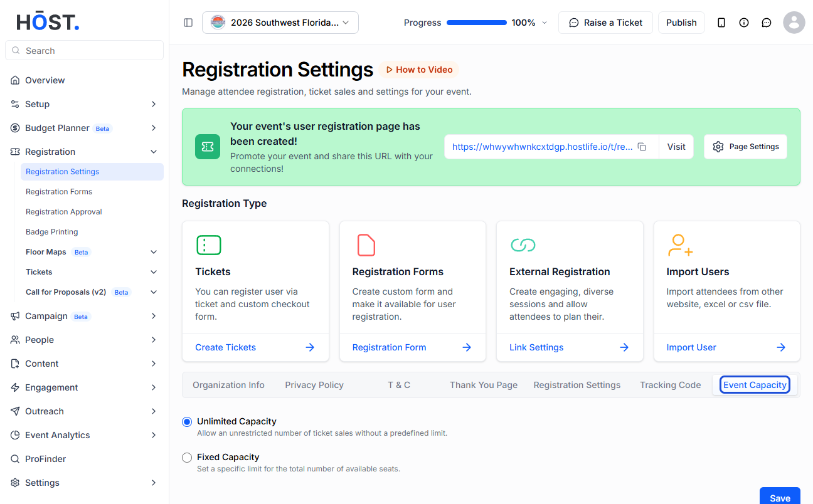
Task: Open the Registration Settings tab in tab bar
Action: pyautogui.click(x=577, y=385)
